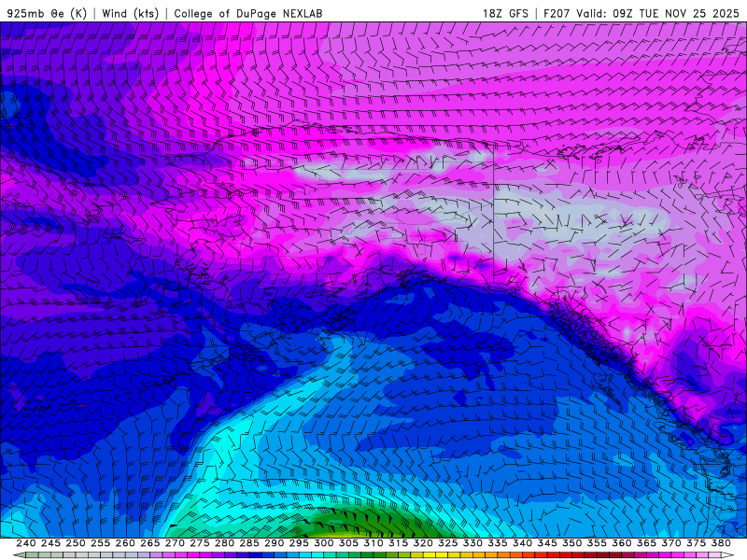This screenshot has width=747, height=560.
Task: Select the 345 value on color scale
Action: 547,543
